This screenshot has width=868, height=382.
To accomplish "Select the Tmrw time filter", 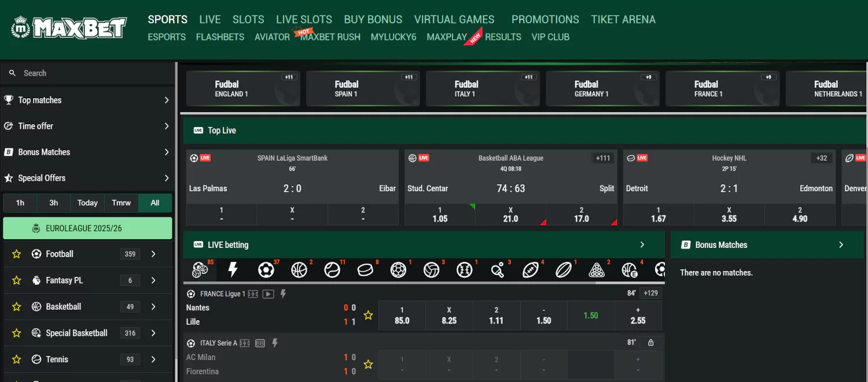I will pos(122,203).
